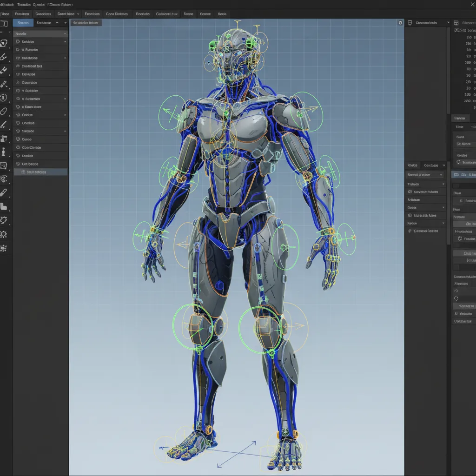The height and width of the screenshot is (476, 476).
Task: Click the Global Restore entry at the middle panel bottom
Action: point(426,231)
